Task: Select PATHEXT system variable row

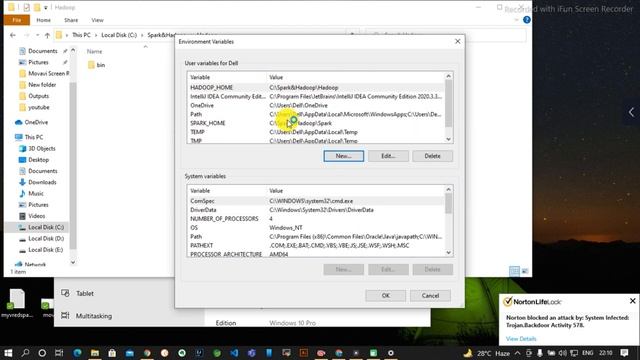Action: (x=316, y=245)
